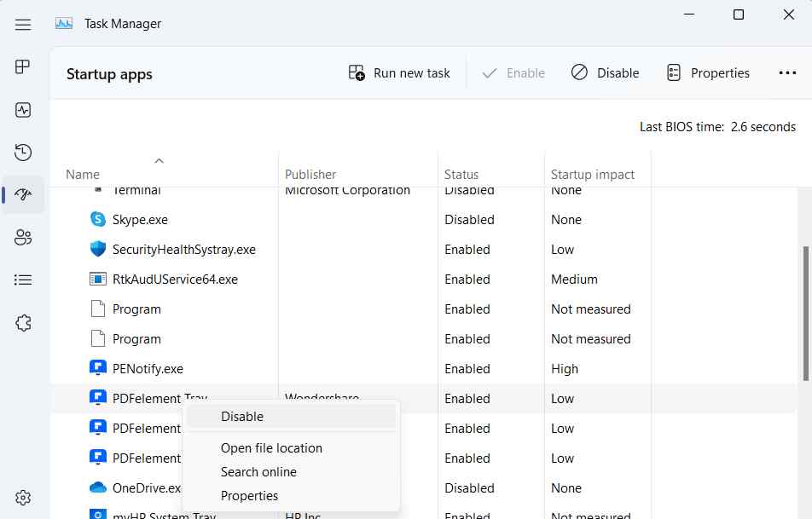The width and height of the screenshot is (812, 519).
Task: Click the Skype icon in the list
Action: (98, 219)
